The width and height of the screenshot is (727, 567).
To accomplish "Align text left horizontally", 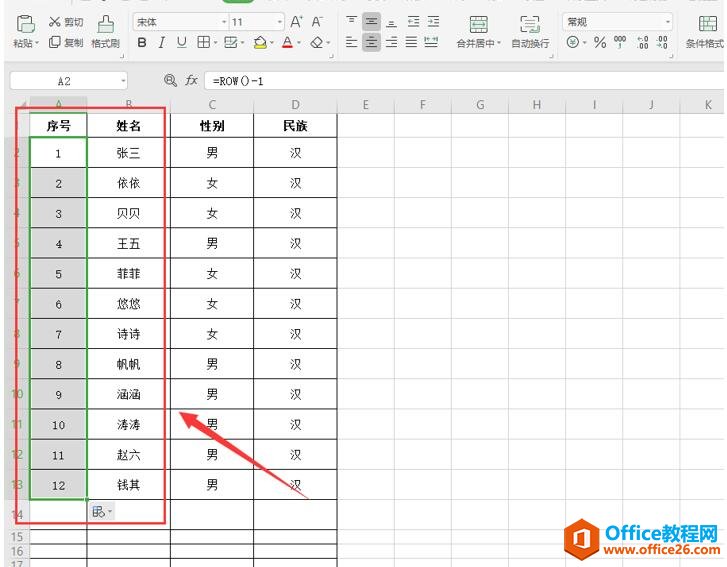I will pyautogui.click(x=351, y=43).
